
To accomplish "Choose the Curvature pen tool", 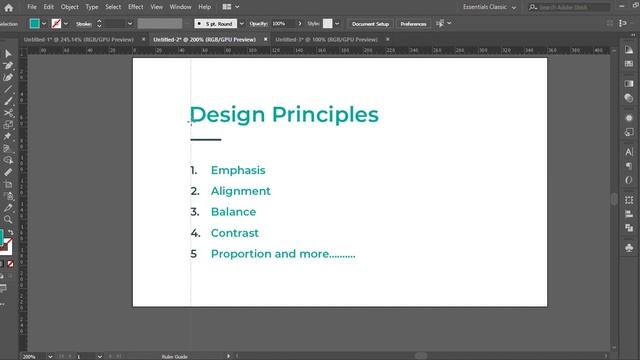I will (8, 78).
